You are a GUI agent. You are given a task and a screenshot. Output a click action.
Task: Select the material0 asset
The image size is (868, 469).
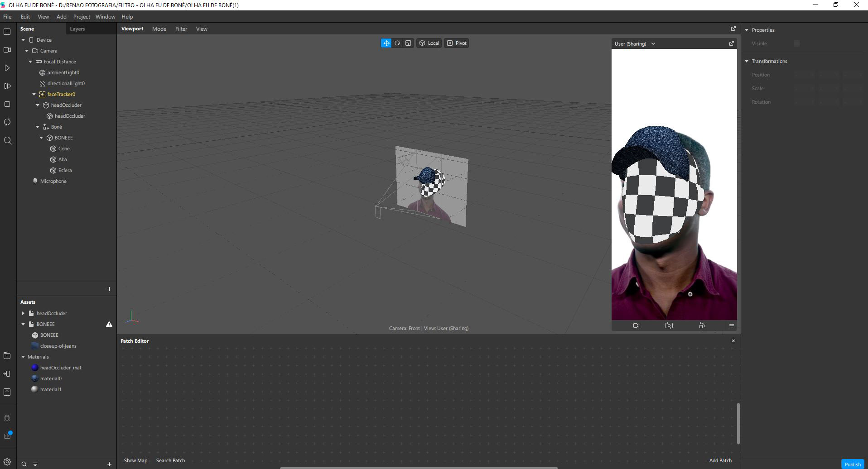[51, 378]
